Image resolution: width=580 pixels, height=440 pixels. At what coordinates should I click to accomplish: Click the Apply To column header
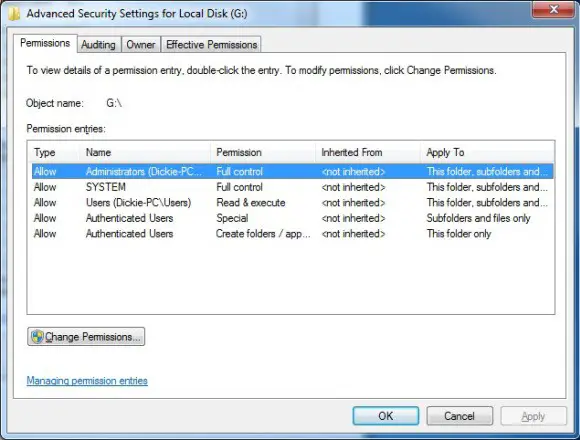(x=487, y=152)
